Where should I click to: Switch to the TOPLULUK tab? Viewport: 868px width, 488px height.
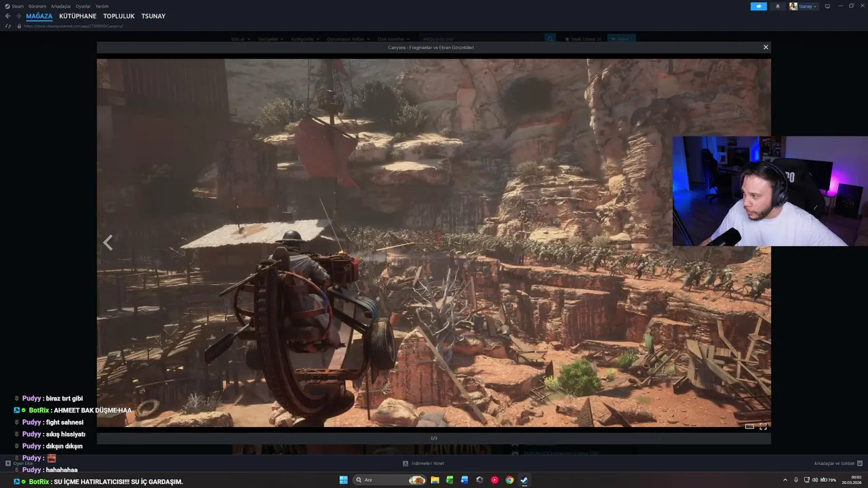click(119, 16)
